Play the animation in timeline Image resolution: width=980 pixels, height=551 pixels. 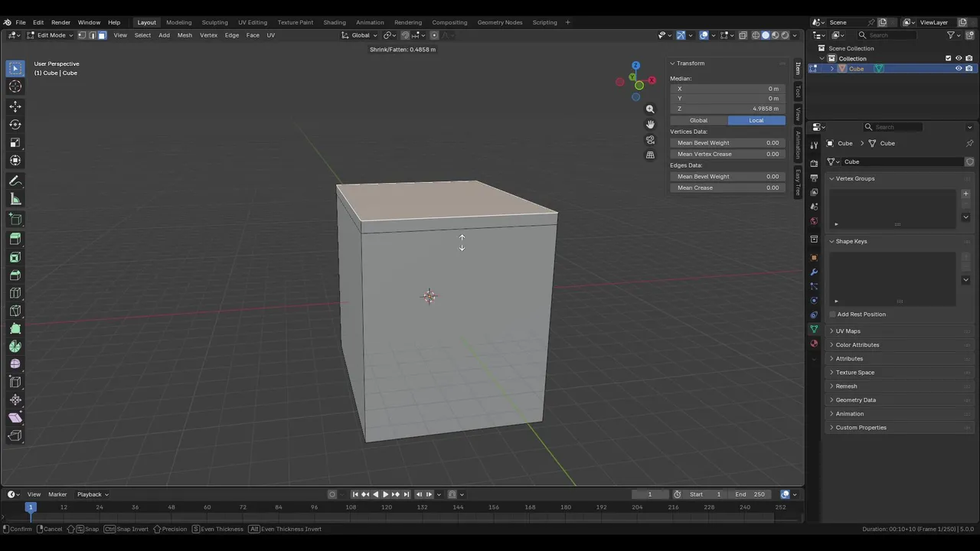tap(385, 494)
